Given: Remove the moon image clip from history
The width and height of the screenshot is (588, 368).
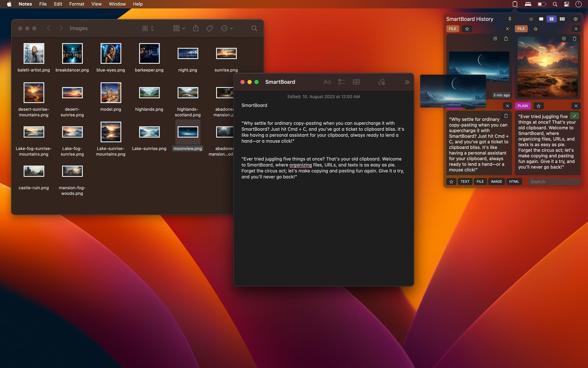Looking at the screenshot, I should click(508, 29).
